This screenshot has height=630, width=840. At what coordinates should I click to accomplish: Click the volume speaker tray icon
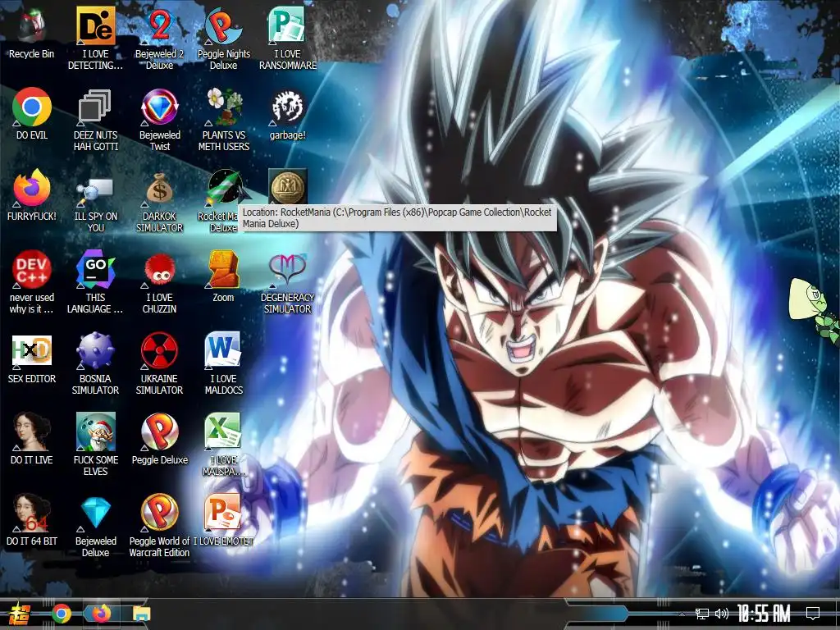point(722,614)
